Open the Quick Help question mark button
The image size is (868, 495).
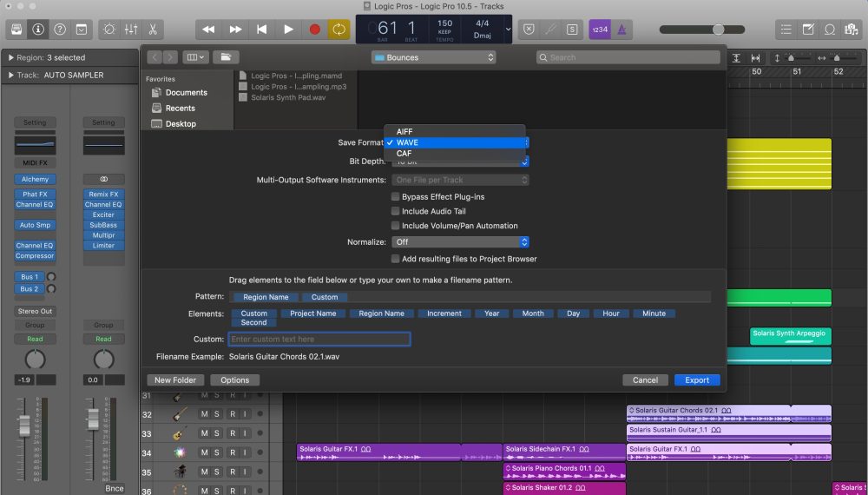[60, 29]
